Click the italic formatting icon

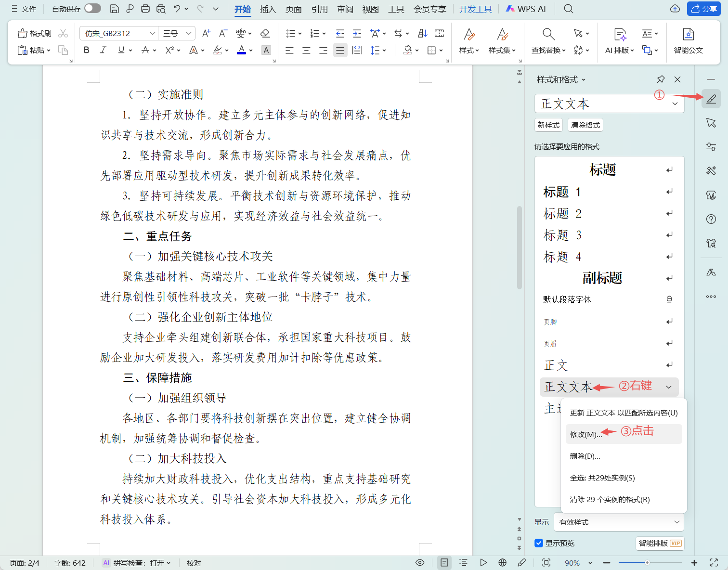[103, 50]
